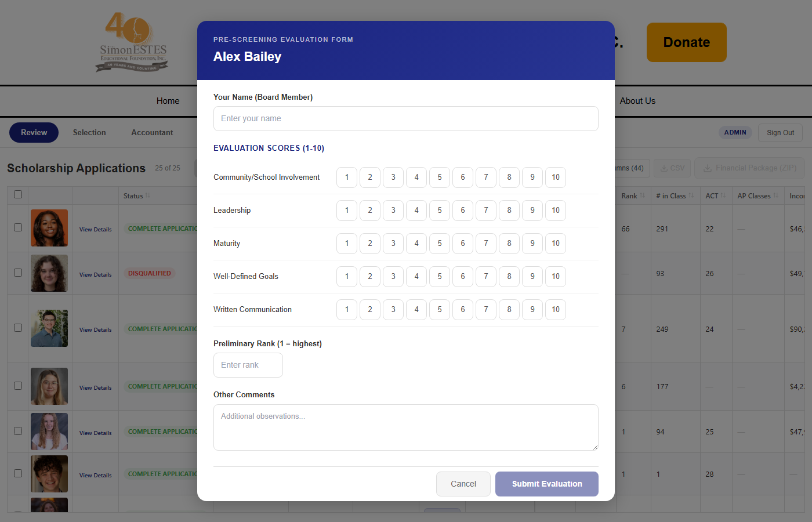
Task: Click the Enter your name input field
Action: click(x=406, y=118)
